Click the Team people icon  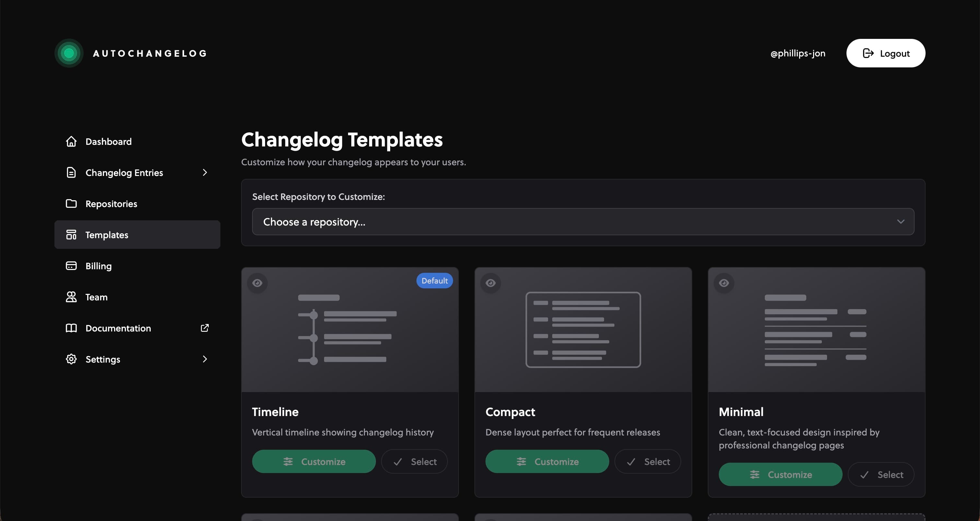coord(71,297)
